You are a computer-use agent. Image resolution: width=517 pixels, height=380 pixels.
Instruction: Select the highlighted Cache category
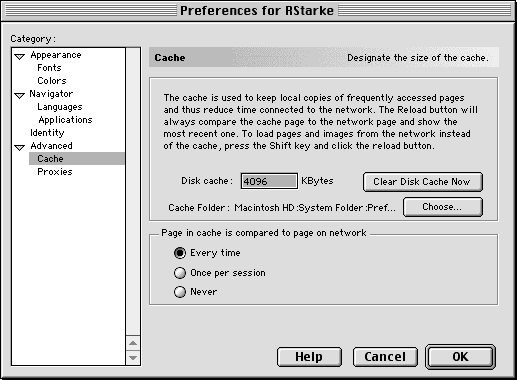(77, 159)
